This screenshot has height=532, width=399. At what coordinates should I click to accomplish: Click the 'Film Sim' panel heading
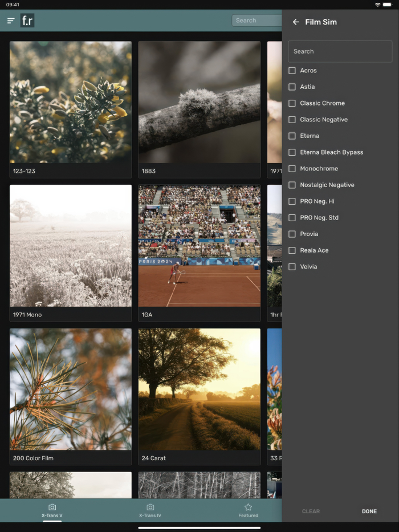pyautogui.click(x=321, y=22)
